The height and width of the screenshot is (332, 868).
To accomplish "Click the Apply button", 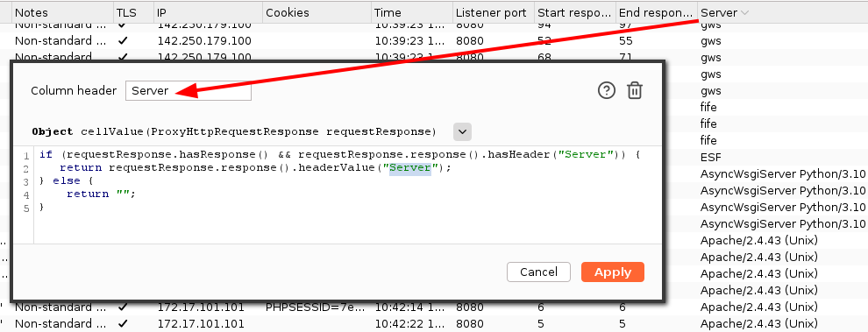I will pyautogui.click(x=613, y=272).
